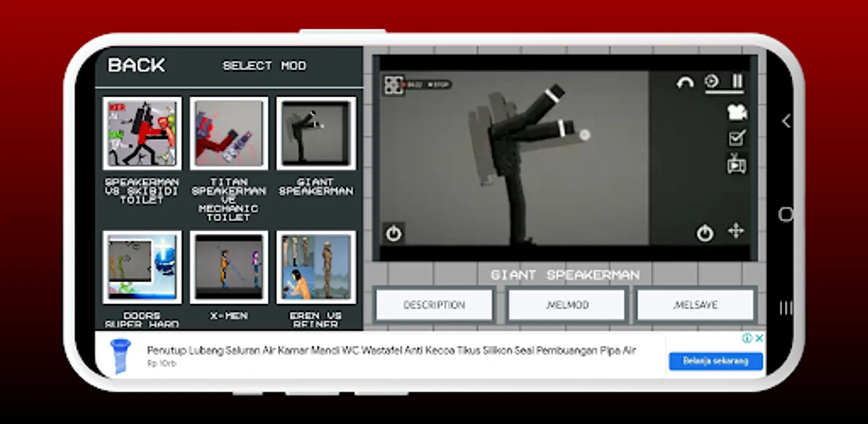Tap the TV video icon in preview

click(x=737, y=164)
